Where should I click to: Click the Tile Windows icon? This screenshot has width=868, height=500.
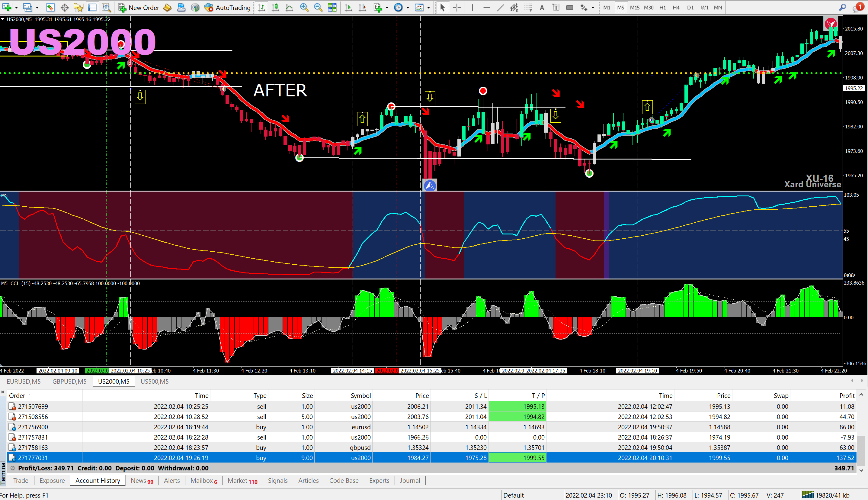coord(332,8)
